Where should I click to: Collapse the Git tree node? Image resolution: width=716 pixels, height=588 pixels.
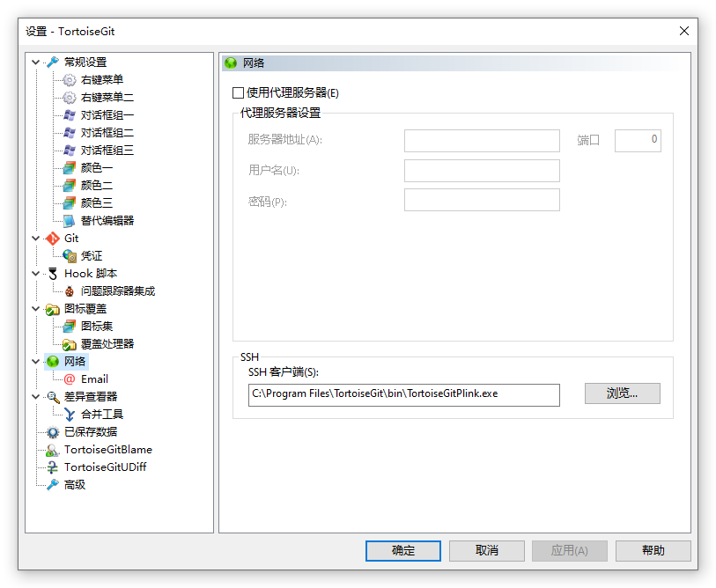click(35, 239)
